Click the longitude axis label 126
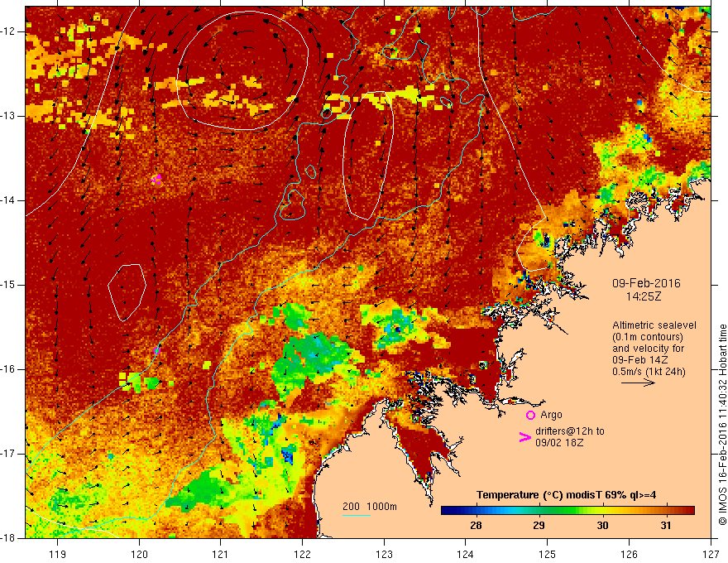This screenshot has width=728, height=563. [x=629, y=554]
